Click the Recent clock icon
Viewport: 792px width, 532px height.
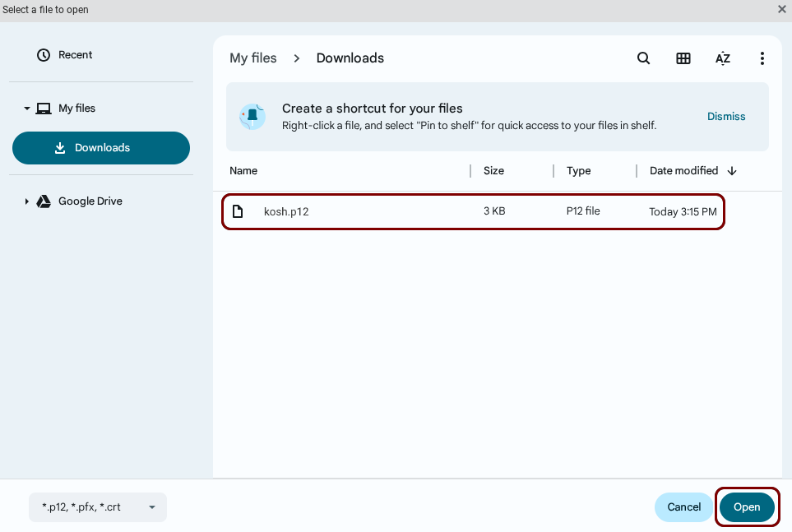click(x=44, y=55)
